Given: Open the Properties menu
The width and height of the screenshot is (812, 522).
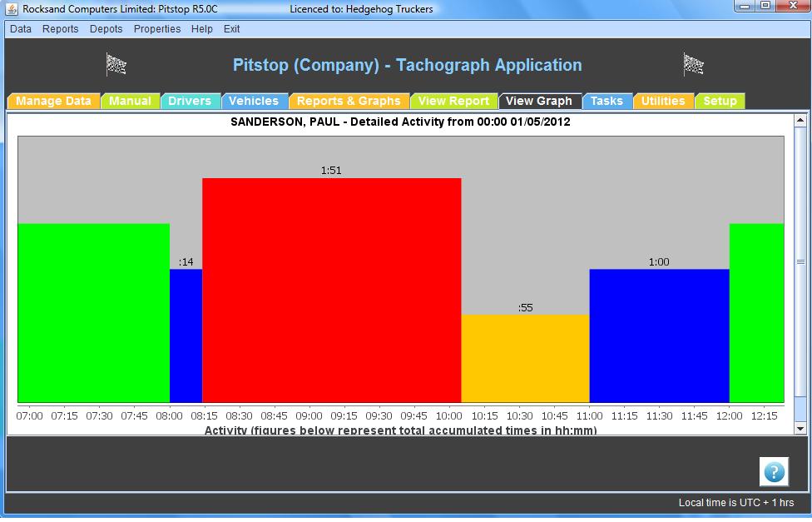Looking at the screenshot, I should pyautogui.click(x=157, y=28).
